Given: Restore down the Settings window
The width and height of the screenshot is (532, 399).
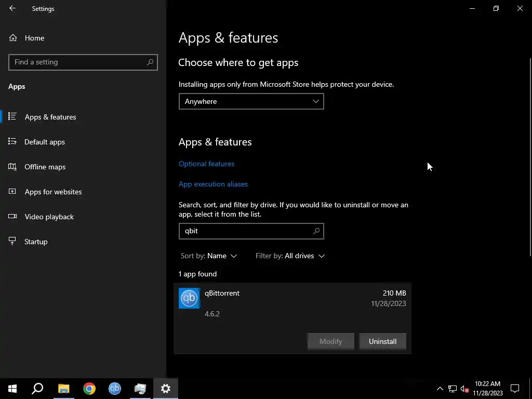Looking at the screenshot, I should tap(496, 8).
